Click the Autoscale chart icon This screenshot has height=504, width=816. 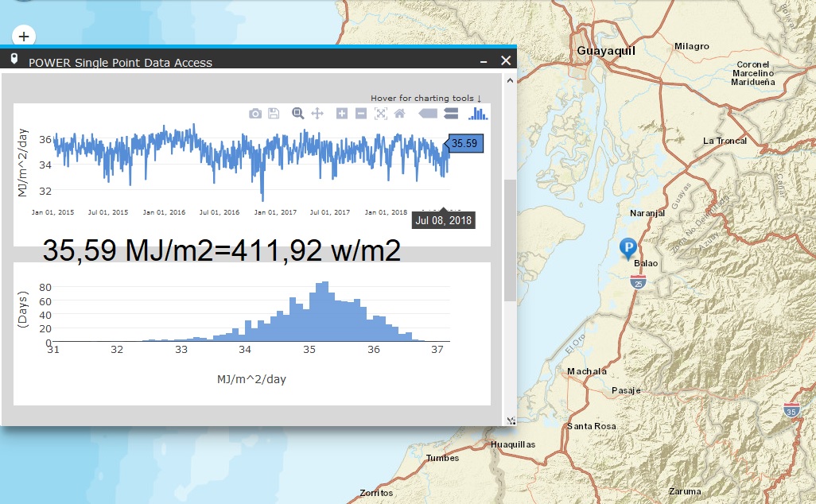pos(381,114)
